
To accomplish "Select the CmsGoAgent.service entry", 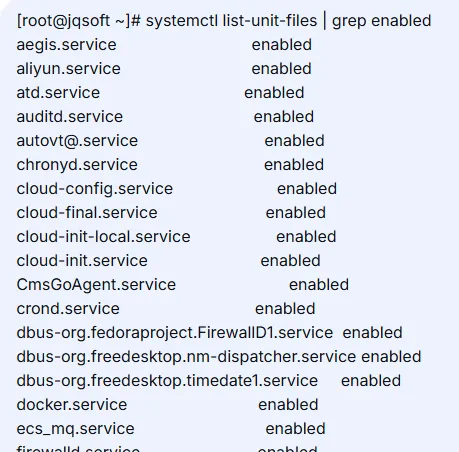I will coord(96,285).
